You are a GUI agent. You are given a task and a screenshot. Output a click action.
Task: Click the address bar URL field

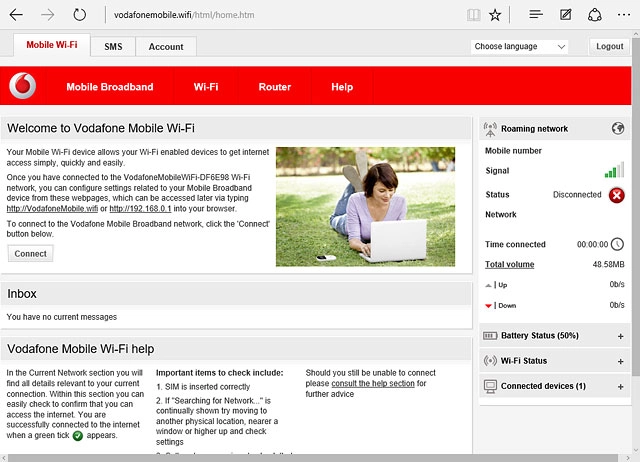(280, 15)
